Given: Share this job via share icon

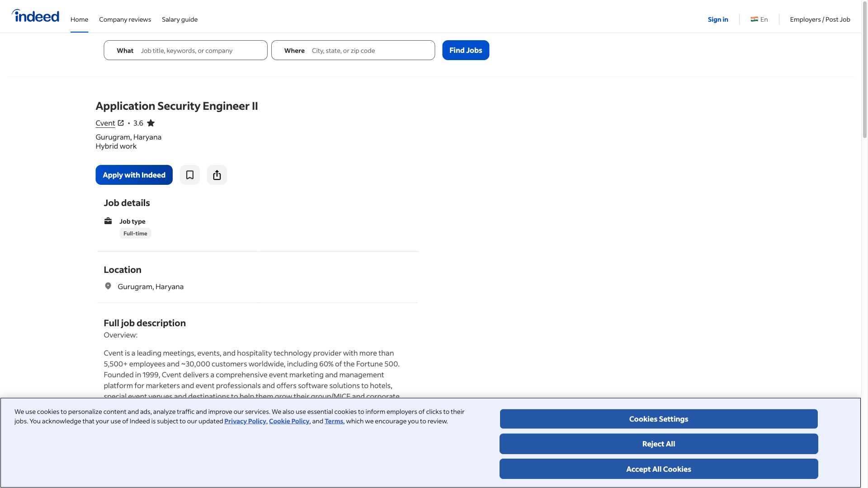Looking at the screenshot, I should [217, 175].
